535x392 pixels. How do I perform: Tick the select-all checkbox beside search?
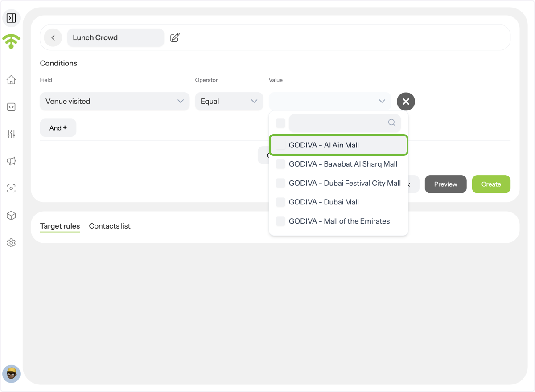[x=280, y=123]
